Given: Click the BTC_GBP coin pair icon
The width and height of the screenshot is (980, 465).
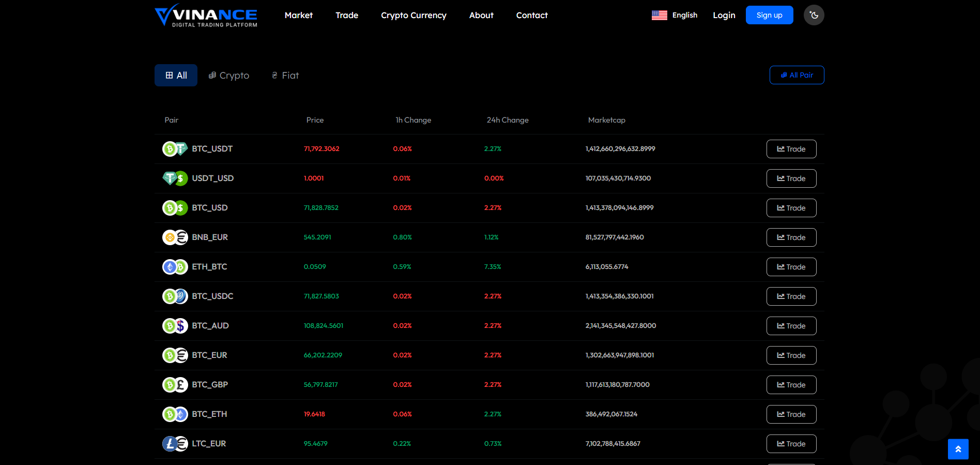Looking at the screenshot, I should tap(175, 385).
